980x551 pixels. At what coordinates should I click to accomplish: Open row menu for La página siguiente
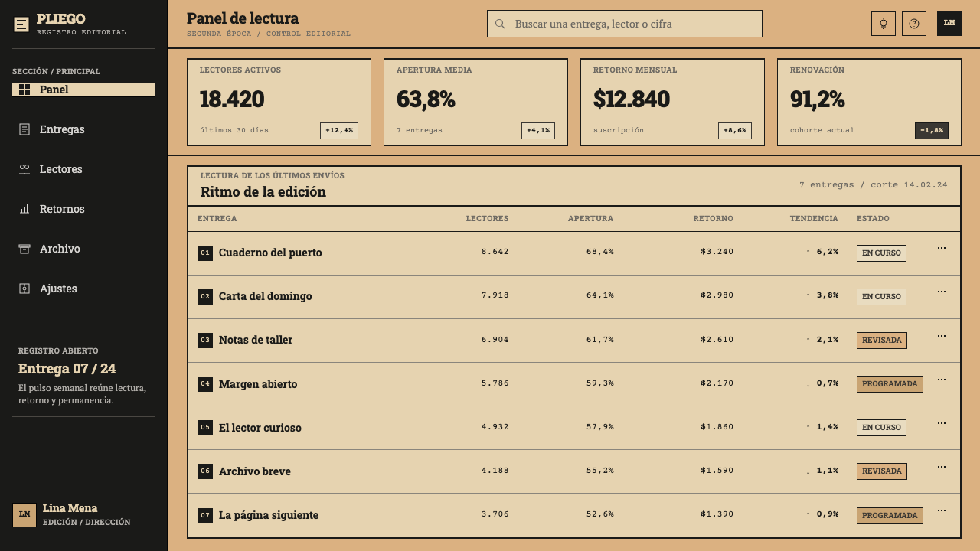tap(942, 510)
